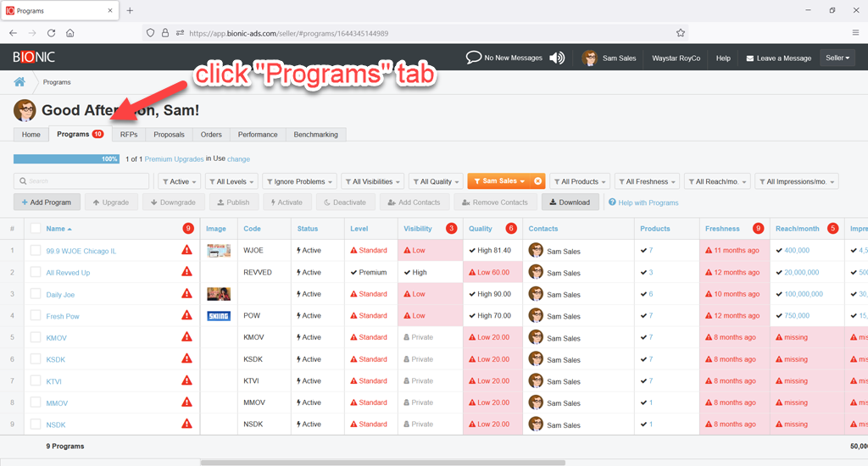The image size is (868, 466).
Task: Go back with browser back arrow
Action: point(14,33)
